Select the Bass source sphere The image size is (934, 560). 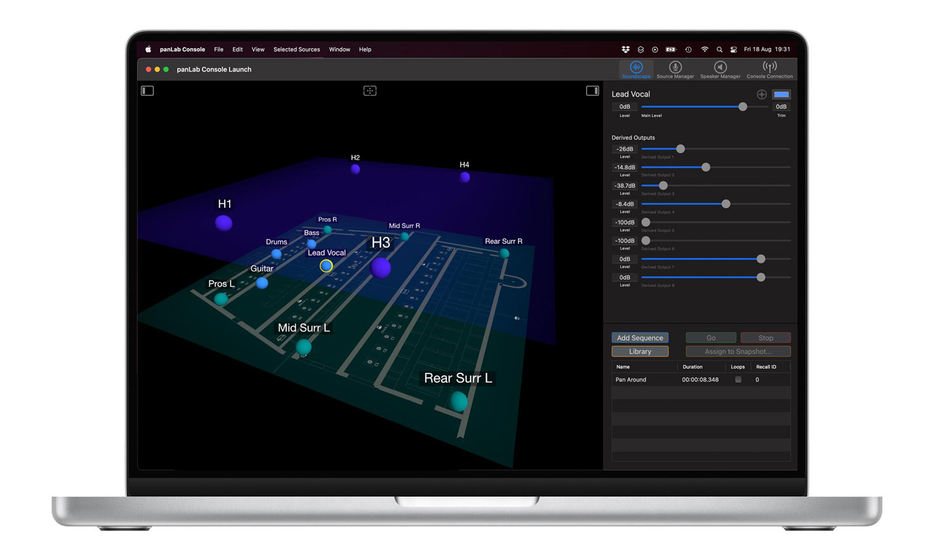coord(311,243)
